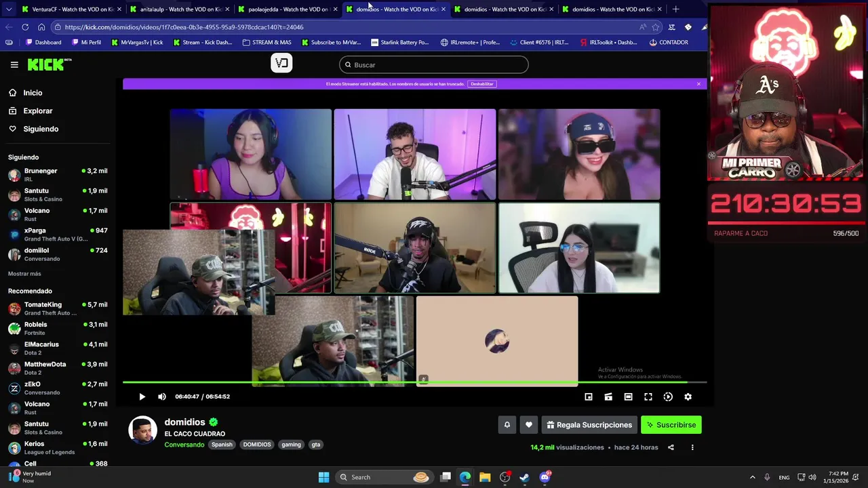
Task: Open the Dashboard bookmark
Action: pyautogui.click(x=43, y=42)
